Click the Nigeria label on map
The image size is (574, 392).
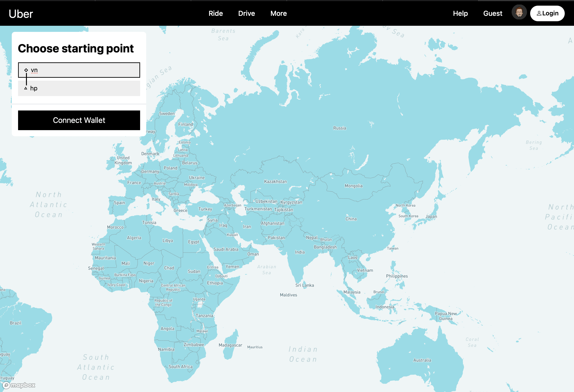[146, 281]
